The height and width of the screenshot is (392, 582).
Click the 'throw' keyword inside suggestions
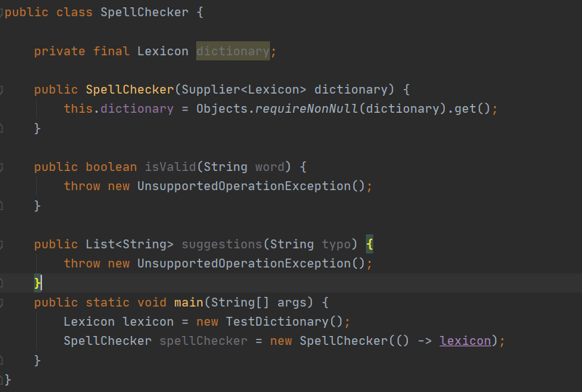[82, 263]
